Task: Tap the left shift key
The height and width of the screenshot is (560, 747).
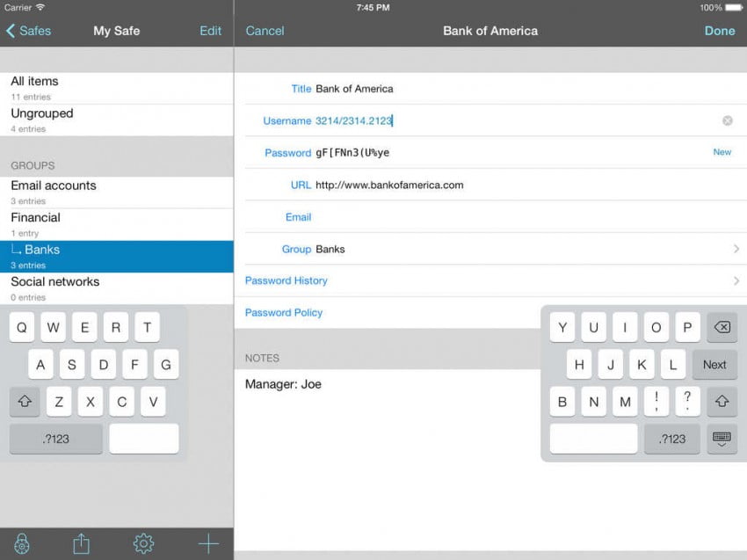Action: pyautogui.click(x=25, y=401)
